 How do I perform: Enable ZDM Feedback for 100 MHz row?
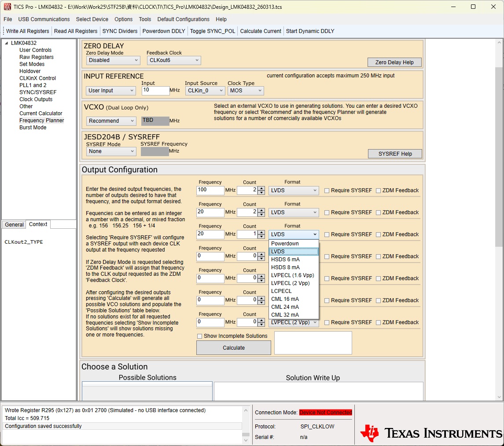(x=378, y=190)
